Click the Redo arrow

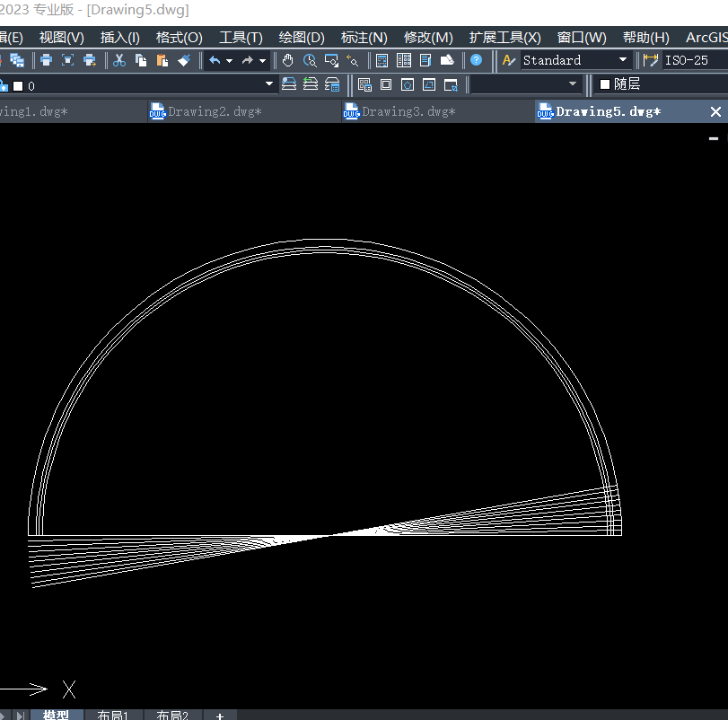click(x=248, y=60)
